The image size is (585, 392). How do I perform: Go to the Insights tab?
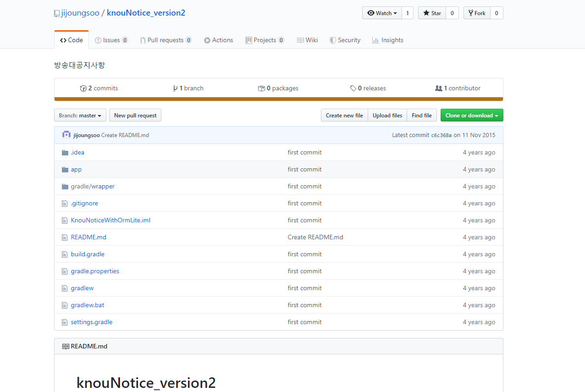pyautogui.click(x=388, y=40)
